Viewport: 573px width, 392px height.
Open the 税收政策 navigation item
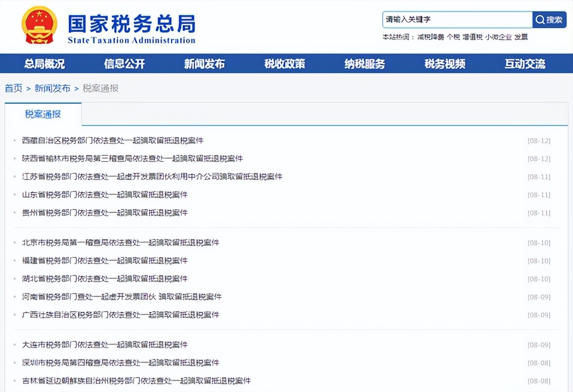tap(285, 64)
